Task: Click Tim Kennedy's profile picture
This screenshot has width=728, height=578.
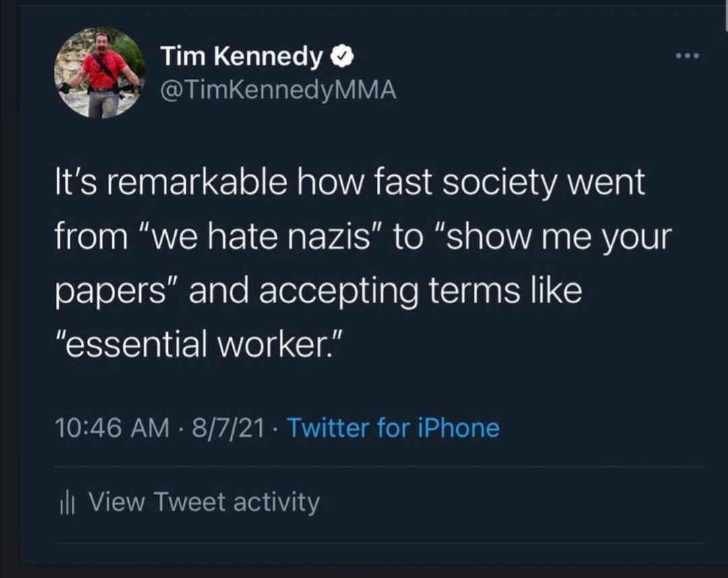Action: click(99, 73)
